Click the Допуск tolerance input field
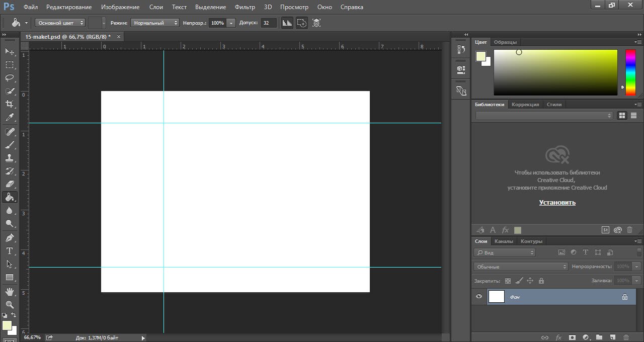644x342 pixels. click(x=269, y=23)
